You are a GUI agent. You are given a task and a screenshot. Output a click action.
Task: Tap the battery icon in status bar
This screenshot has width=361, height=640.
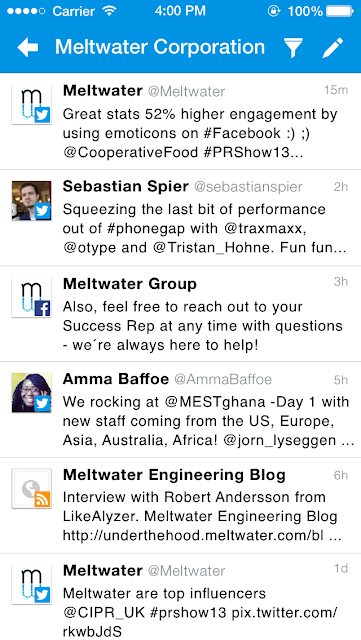tap(340, 11)
